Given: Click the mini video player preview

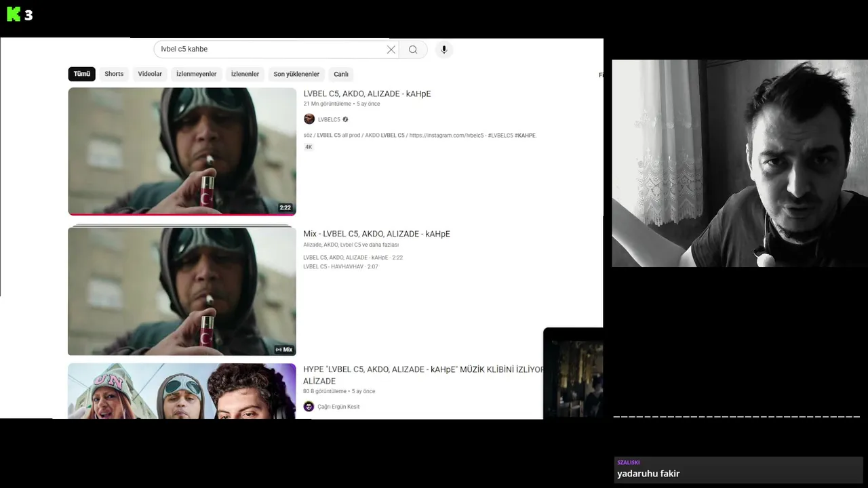Looking at the screenshot, I should pos(573,373).
